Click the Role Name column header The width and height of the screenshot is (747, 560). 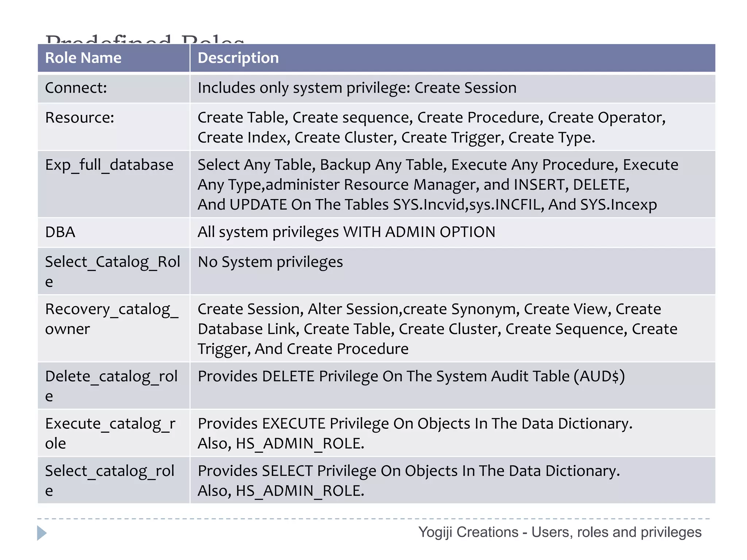point(113,58)
